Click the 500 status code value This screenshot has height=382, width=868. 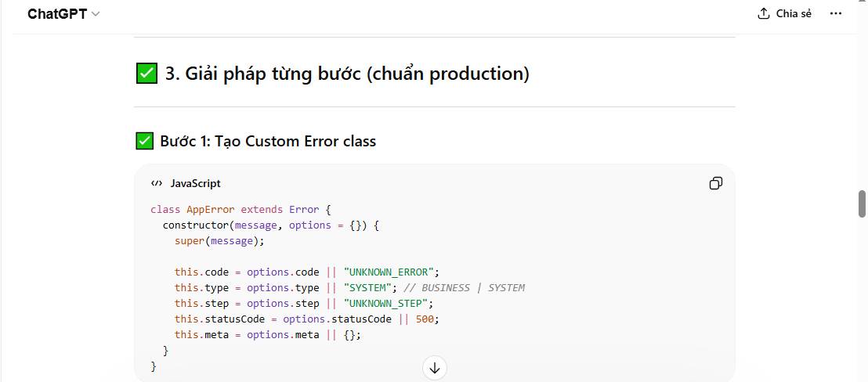(425, 319)
